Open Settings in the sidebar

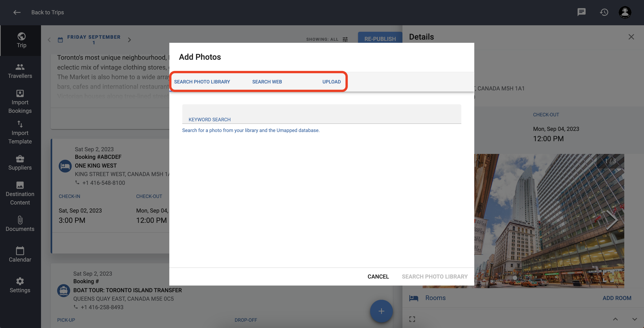(20, 285)
